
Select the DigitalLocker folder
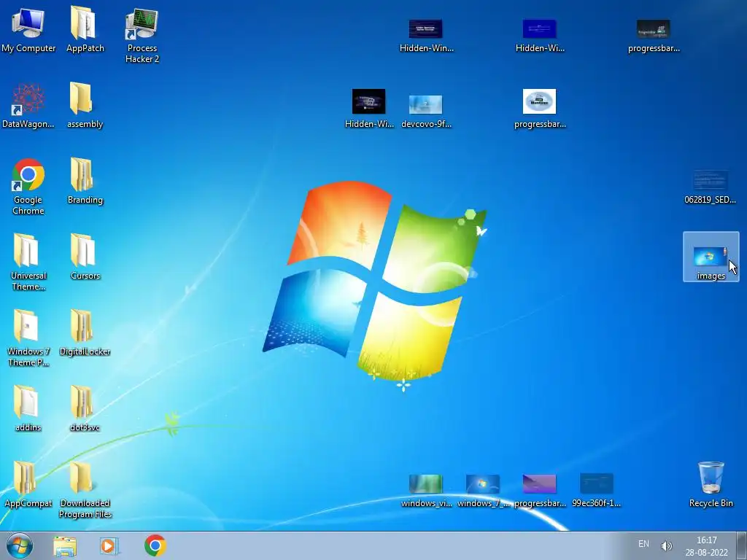(85, 332)
